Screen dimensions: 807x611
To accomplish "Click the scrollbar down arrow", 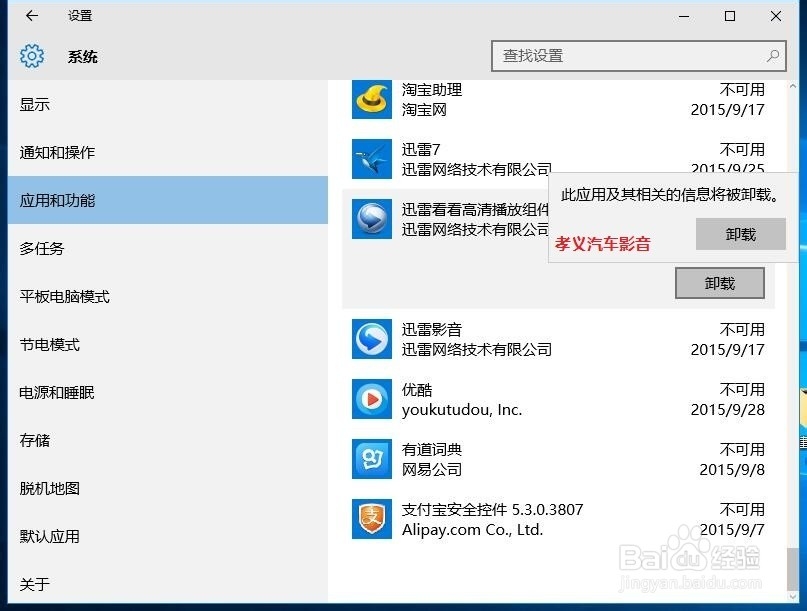I will click(x=793, y=597).
